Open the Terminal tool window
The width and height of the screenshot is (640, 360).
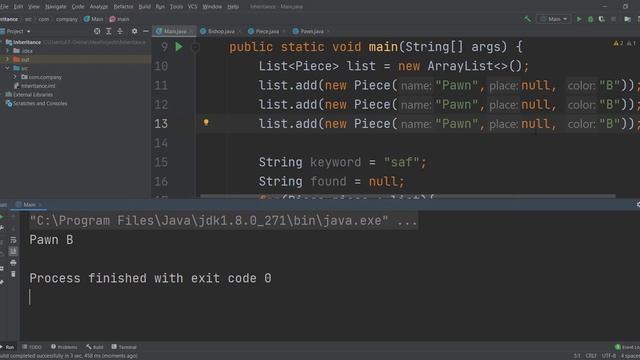124,347
